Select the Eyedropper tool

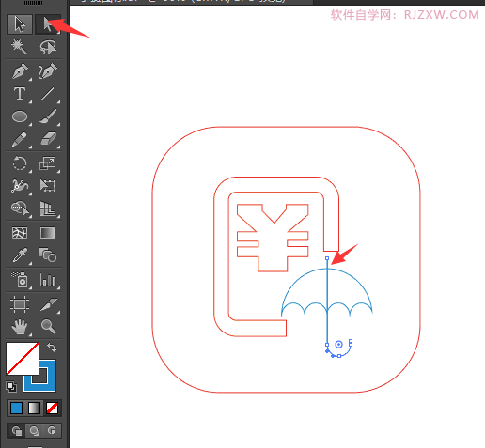(20, 255)
